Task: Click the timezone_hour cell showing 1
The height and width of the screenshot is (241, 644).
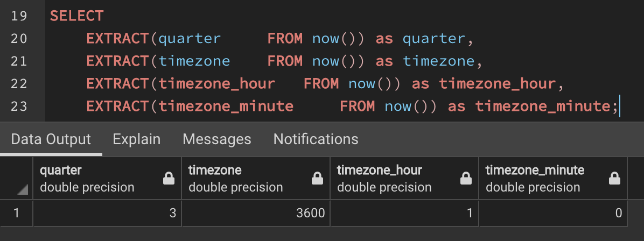Action: (x=404, y=213)
